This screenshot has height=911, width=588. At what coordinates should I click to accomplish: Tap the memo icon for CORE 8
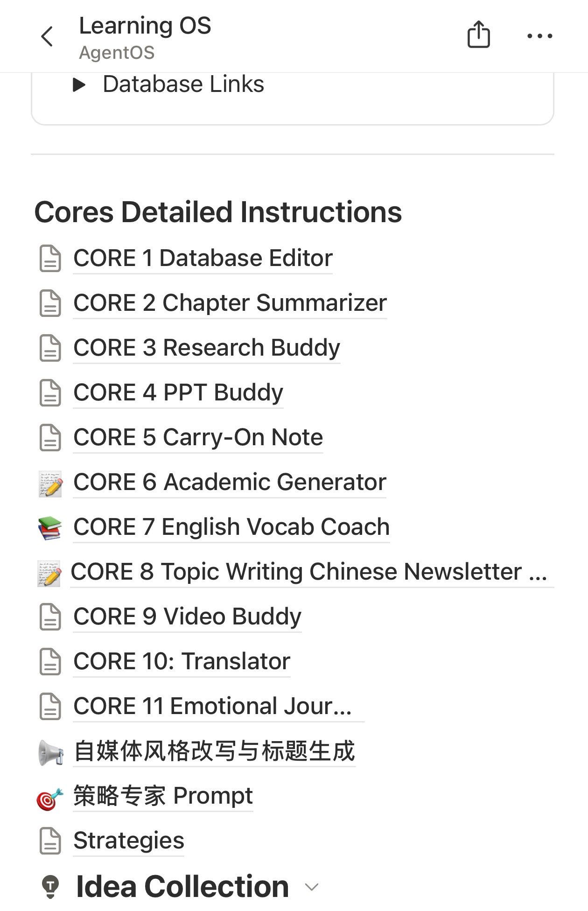point(49,573)
